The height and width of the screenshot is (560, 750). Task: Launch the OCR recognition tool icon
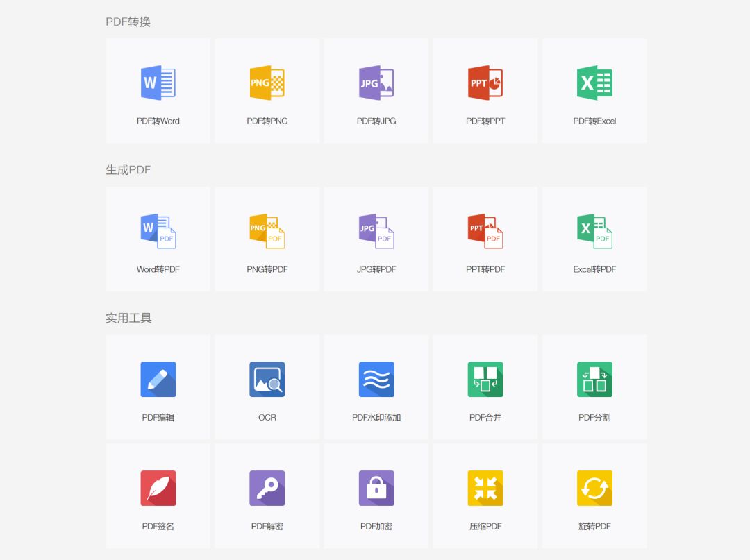tap(267, 380)
